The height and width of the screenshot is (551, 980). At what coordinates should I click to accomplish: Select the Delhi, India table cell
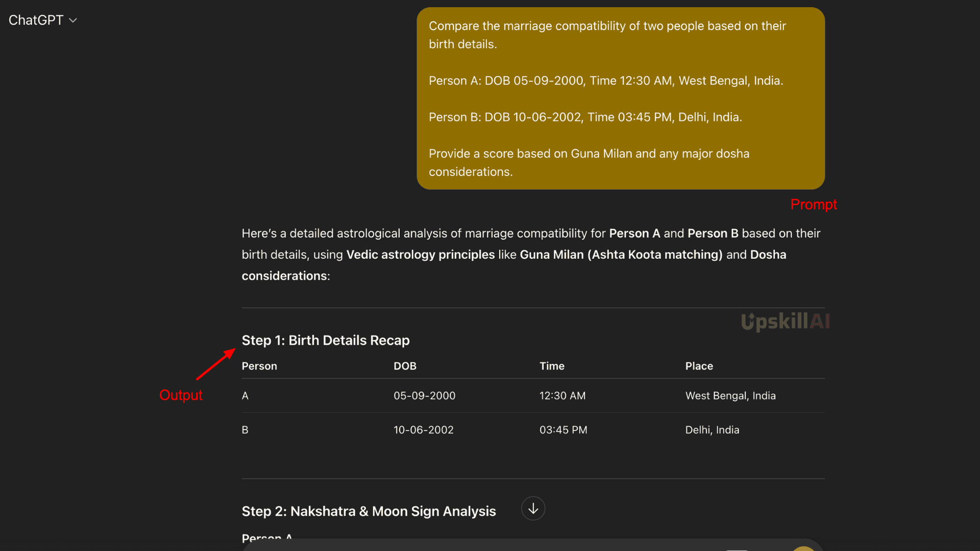click(712, 430)
